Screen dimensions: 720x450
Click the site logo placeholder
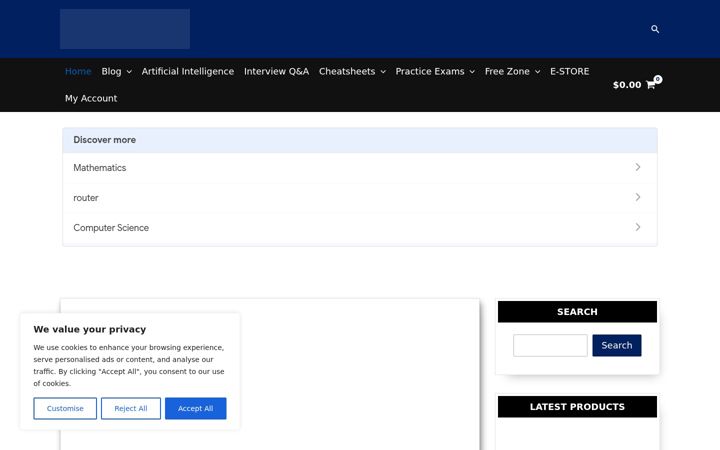pyautogui.click(x=125, y=29)
